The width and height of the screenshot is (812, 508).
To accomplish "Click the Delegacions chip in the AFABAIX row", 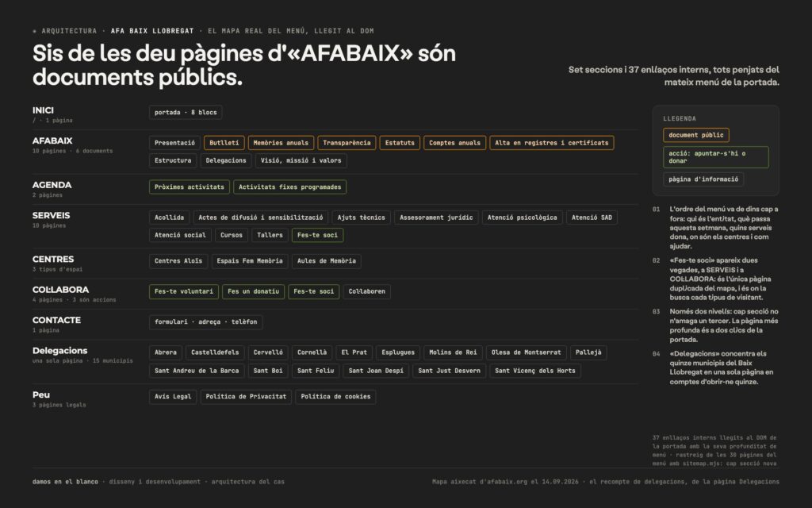I will click(226, 160).
